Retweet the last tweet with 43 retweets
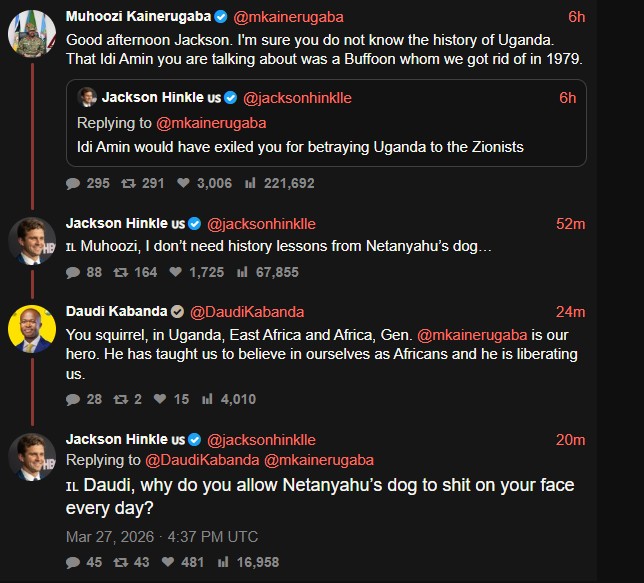This screenshot has height=583, width=644. (120, 562)
